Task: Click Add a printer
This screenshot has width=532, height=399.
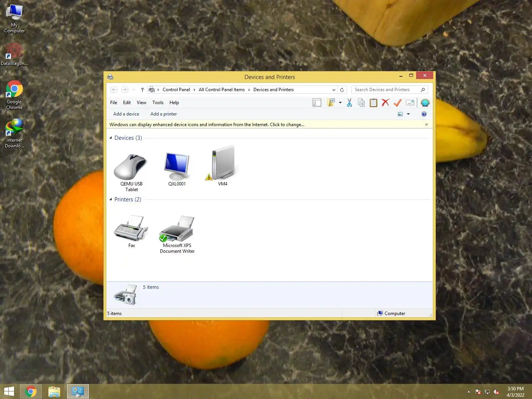Action: click(163, 114)
